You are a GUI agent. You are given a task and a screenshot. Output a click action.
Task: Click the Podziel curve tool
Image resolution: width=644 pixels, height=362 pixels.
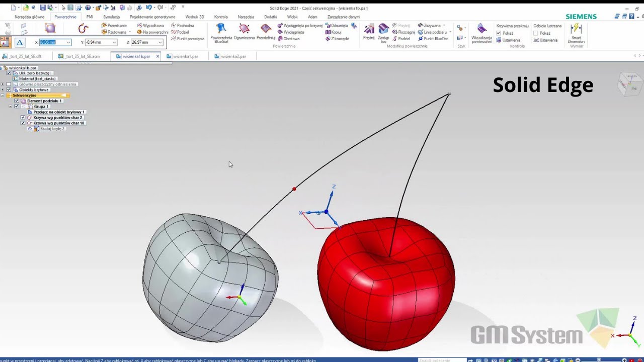(x=180, y=32)
